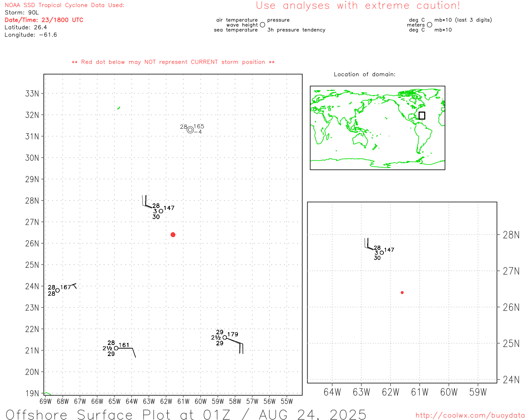Click the 'air temperature' legend label
Screen dimensions: 525x420
click(x=237, y=20)
